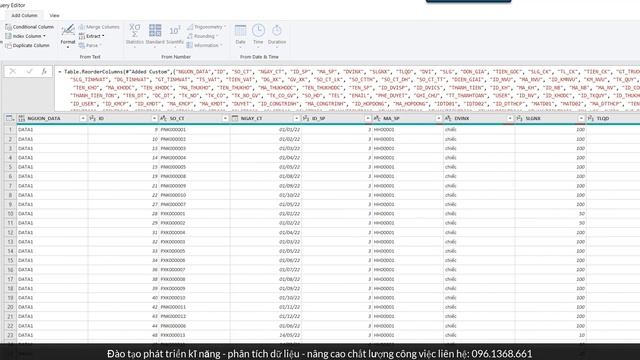Select row number 1 header

(10, 130)
